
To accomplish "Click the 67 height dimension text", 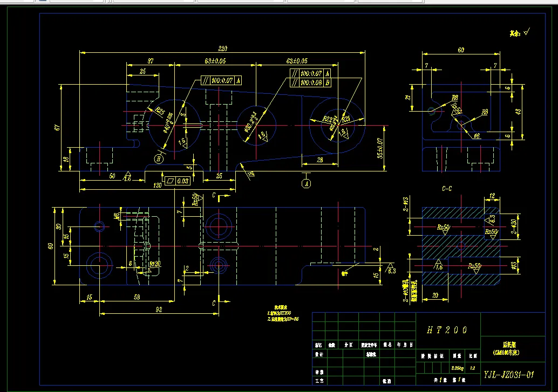I will point(57,127).
